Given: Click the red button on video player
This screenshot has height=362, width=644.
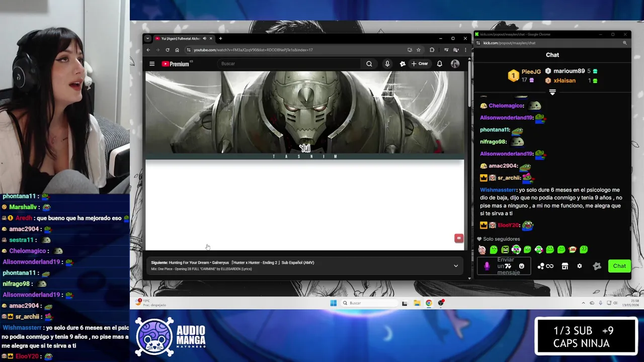Looking at the screenshot, I should pyautogui.click(x=459, y=238).
